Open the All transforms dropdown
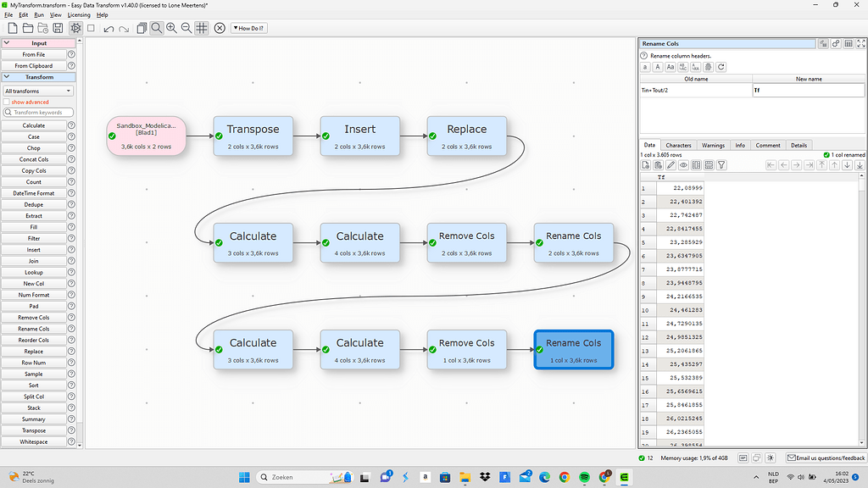The height and width of the screenshot is (488, 868). pos(39,91)
